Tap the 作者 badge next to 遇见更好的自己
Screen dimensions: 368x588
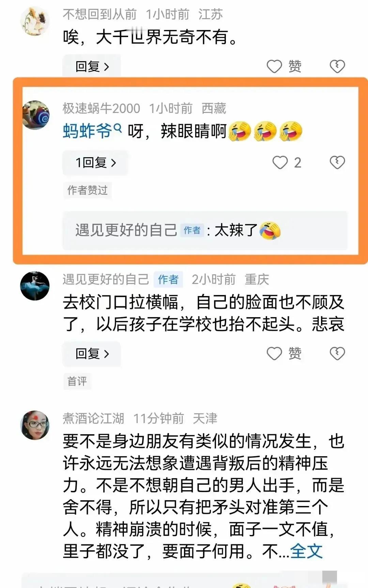[168, 280]
